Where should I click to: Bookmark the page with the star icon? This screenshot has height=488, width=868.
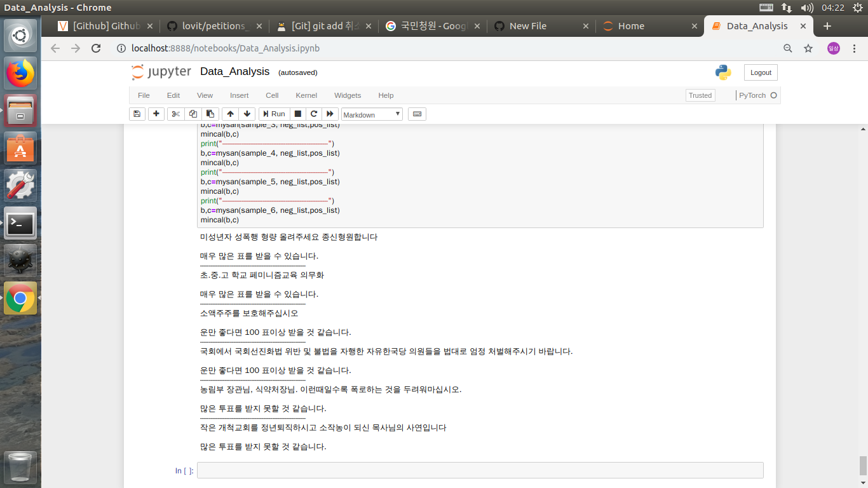tap(808, 48)
